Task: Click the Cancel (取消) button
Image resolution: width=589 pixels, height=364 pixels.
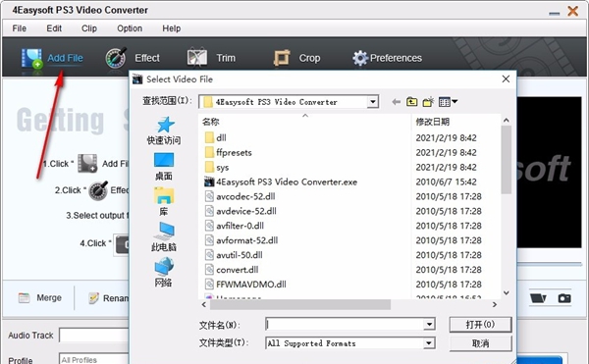Action: [480, 343]
